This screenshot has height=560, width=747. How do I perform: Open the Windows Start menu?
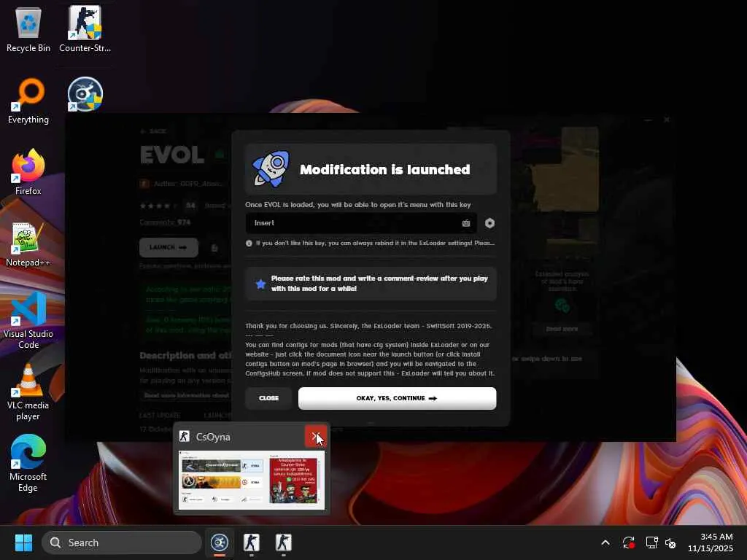[23, 542]
